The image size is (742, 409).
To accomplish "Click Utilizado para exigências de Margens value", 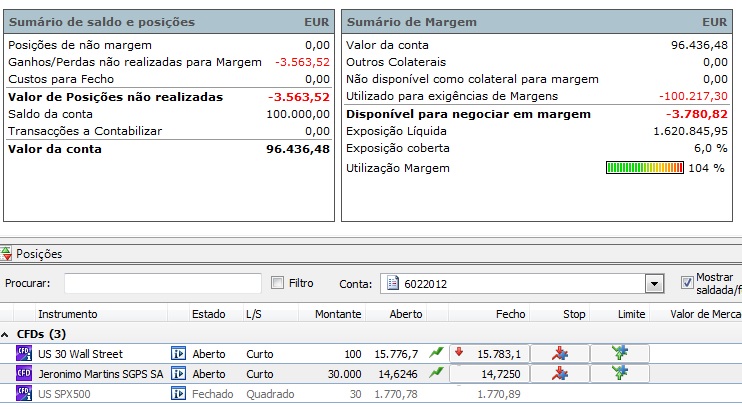I will (x=693, y=96).
